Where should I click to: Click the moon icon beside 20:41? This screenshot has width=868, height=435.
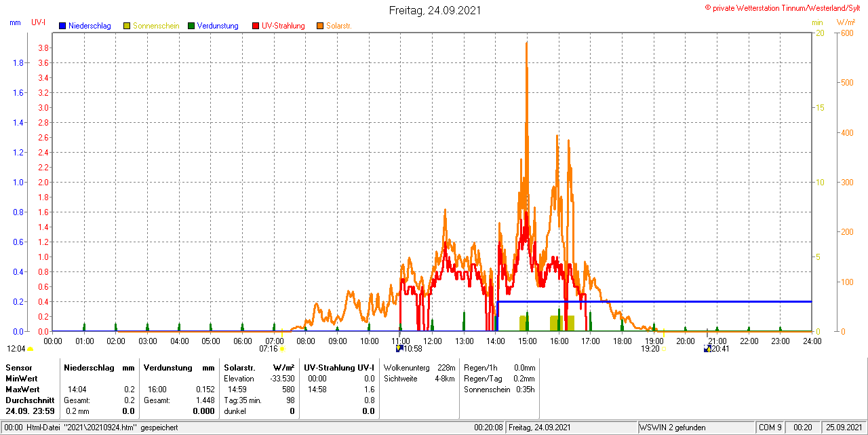pos(707,349)
